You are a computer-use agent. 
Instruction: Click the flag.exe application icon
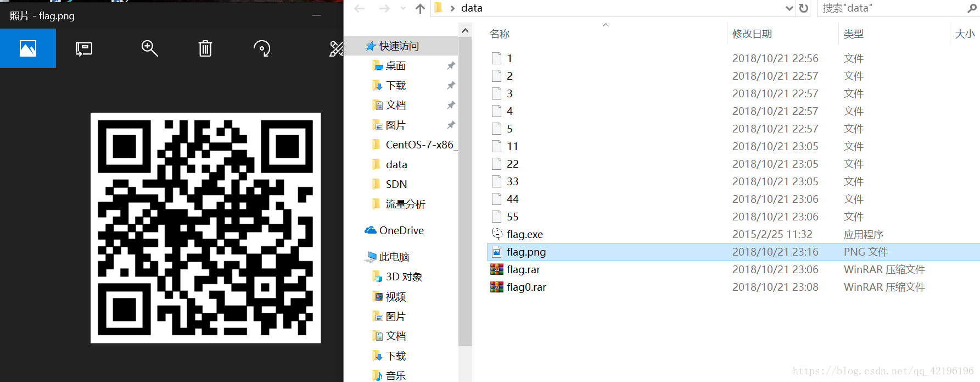[497, 234]
